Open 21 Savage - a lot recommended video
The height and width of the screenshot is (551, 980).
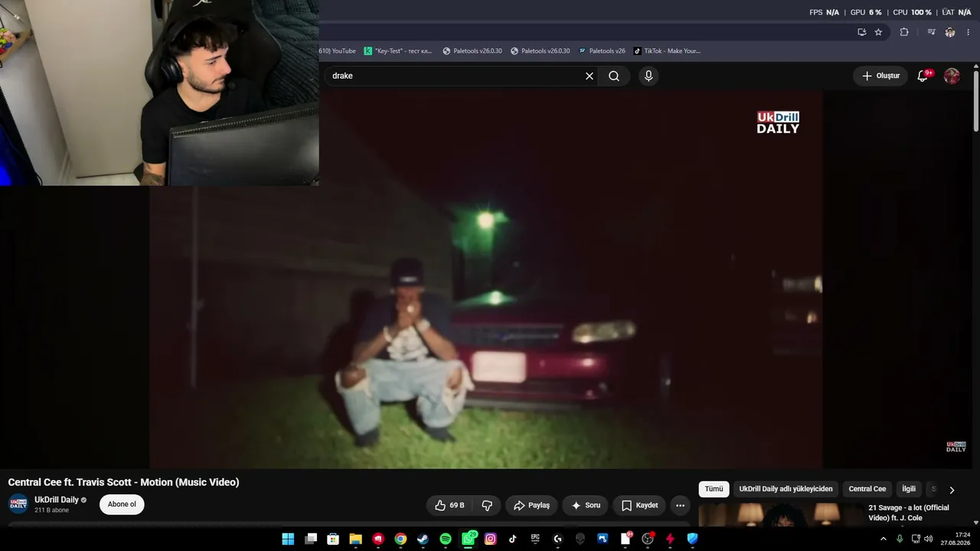coord(909,513)
